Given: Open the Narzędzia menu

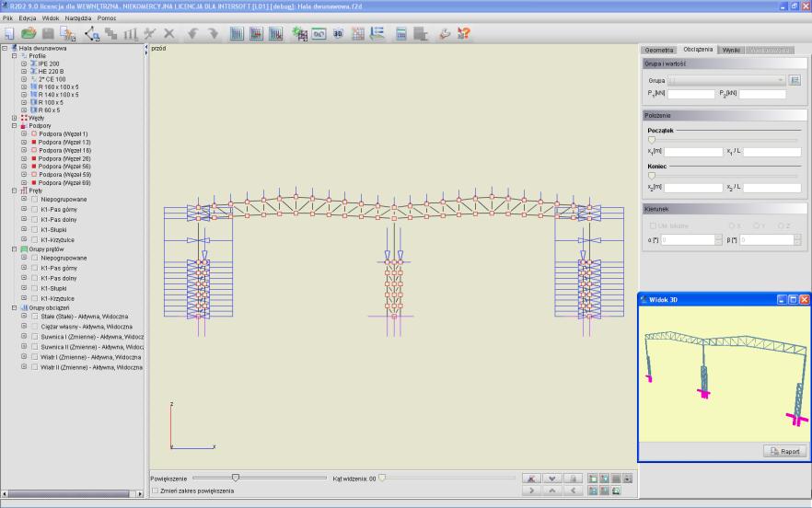Looking at the screenshot, I should (78, 18).
